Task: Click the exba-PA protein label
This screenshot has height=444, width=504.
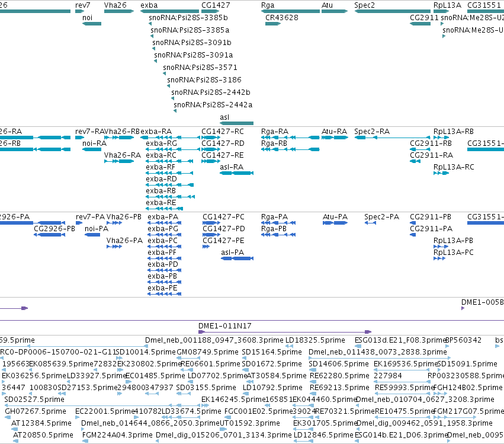Action: point(163,217)
